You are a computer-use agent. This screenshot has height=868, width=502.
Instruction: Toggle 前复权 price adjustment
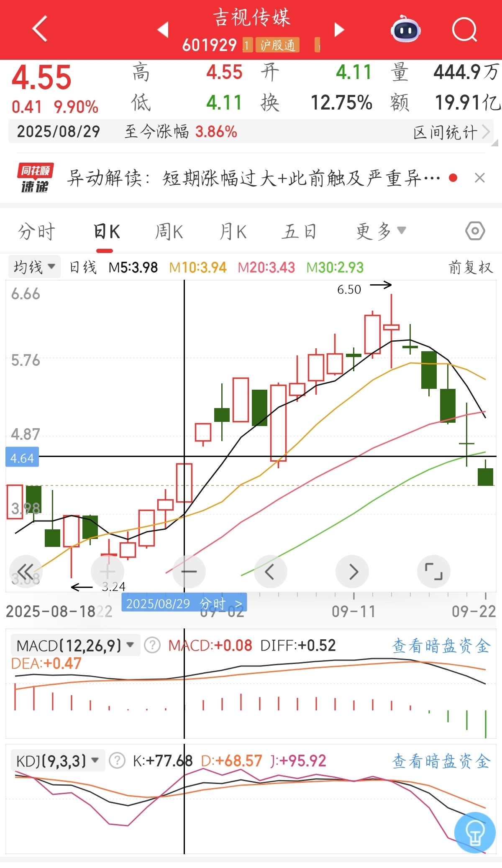pyautogui.click(x=471, y=267)
